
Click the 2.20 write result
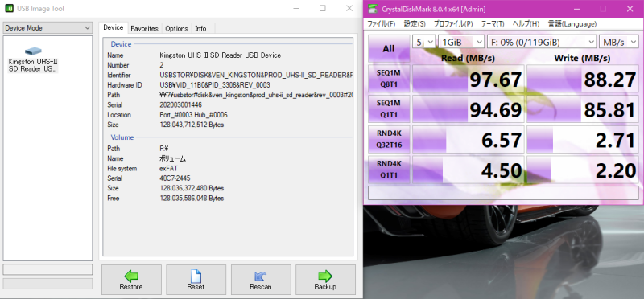coord(582,170)
